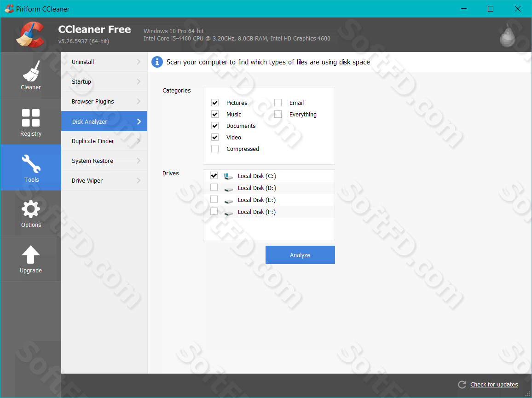The image size is (532, 398).
Task: Open the Cleaner section broom icon
Action: pos(31,71)
